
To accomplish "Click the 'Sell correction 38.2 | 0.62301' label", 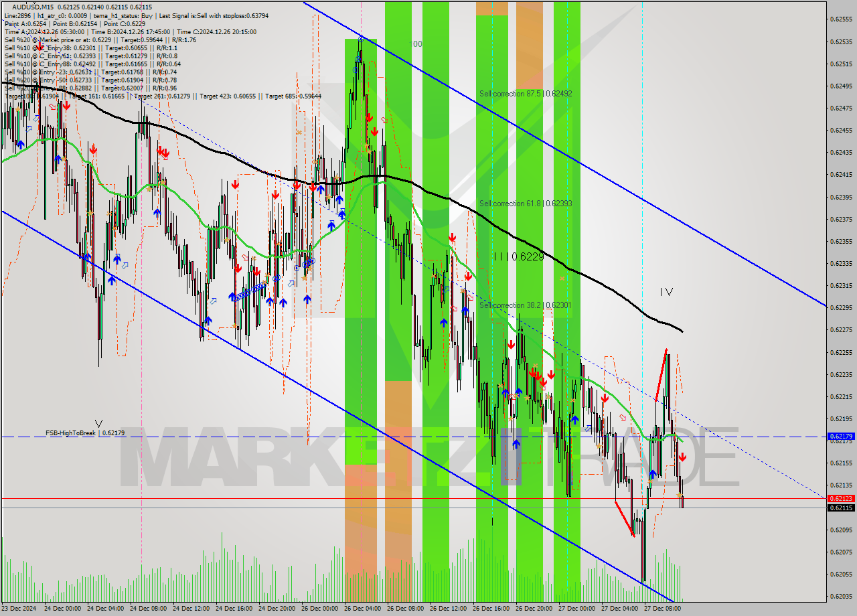I will pos(526,305).
